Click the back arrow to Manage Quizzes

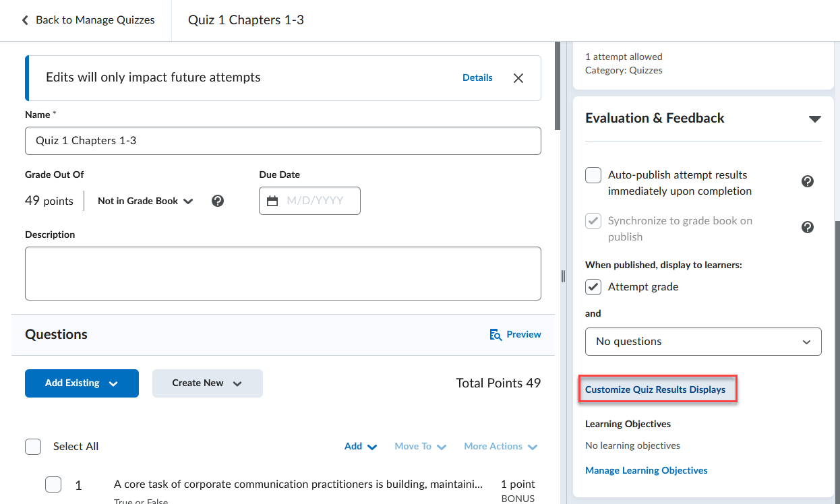[x=26, y=20]
